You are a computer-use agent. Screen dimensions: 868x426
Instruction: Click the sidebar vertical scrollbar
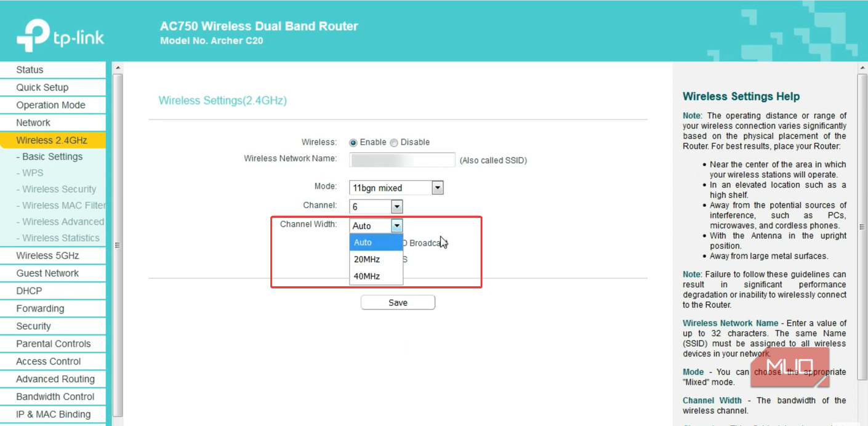118,245
